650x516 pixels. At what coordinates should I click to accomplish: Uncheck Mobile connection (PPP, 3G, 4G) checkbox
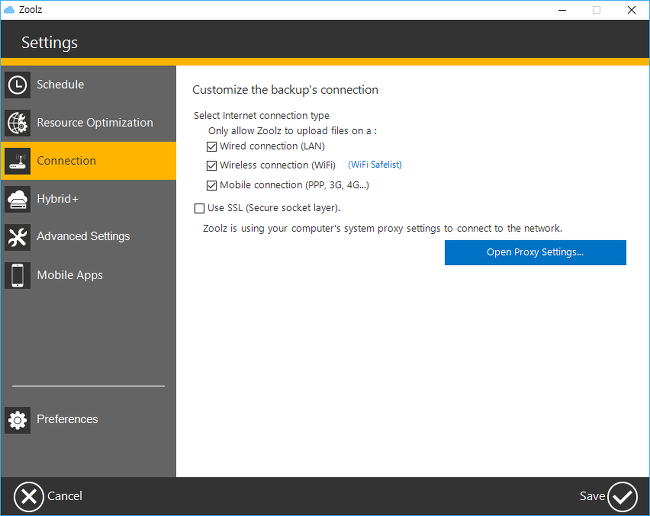[212, 185]
